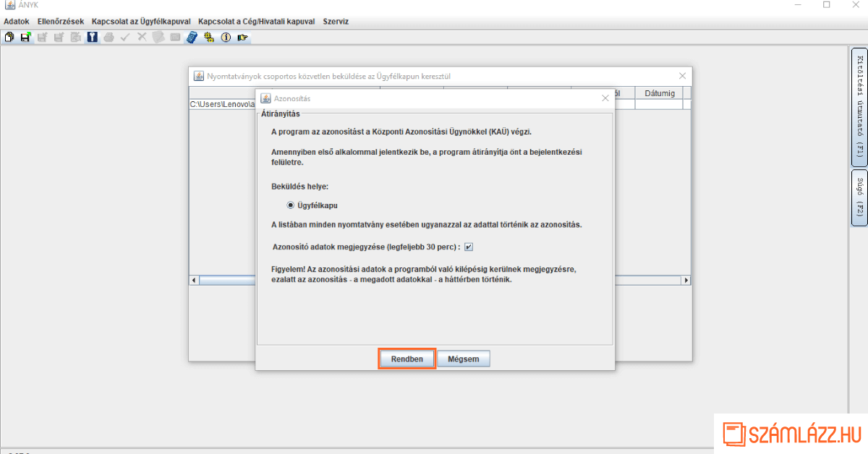Click the blue key icon in toolbar
This screenshot has height=454, width=868.
pyautogui.click(x=92, y=38)
